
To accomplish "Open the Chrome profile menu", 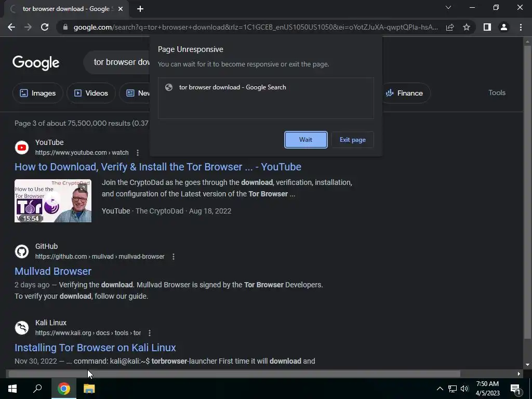I will click(504, 27).
